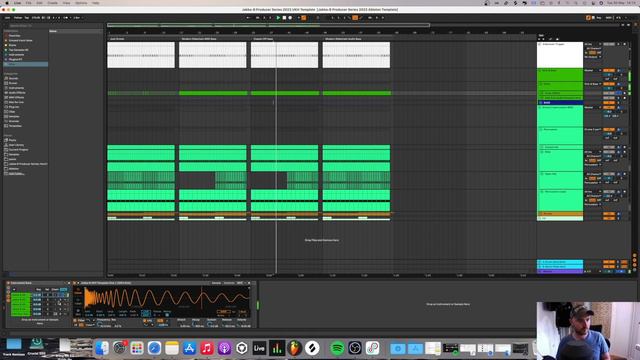The height and width of the screenshot is (360, 640).
Task: Open Ableton Live icon in Dock
Action: coord(259,348)
